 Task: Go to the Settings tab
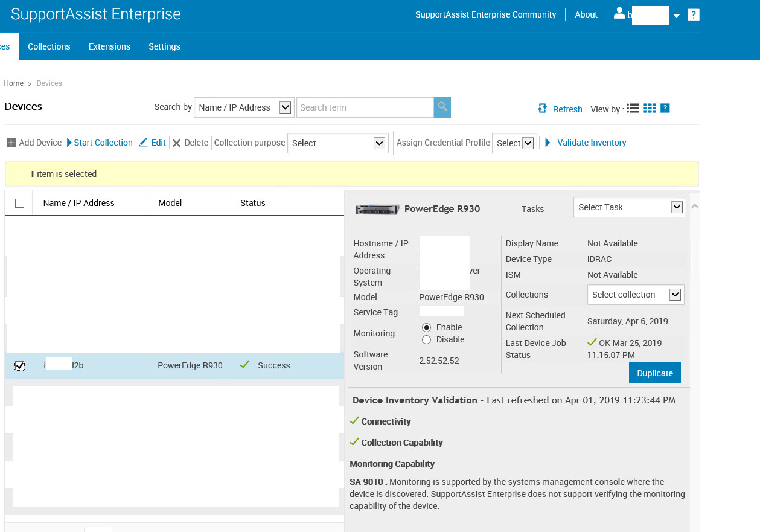pos(164,46)
